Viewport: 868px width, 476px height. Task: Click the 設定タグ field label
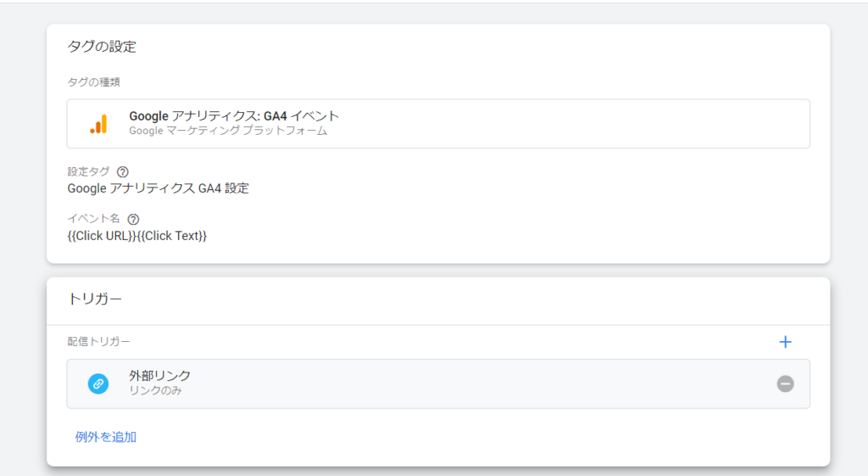coord(88,171)
